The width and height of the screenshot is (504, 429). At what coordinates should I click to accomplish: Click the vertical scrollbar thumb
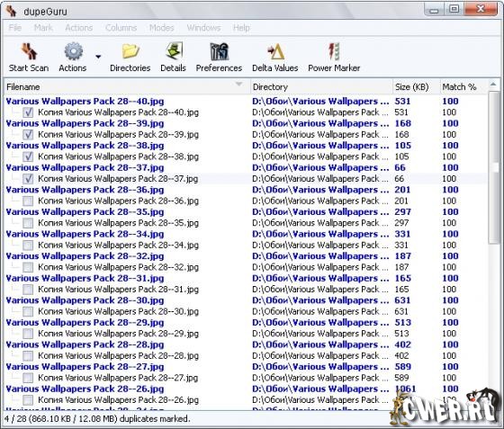[x=493, y=168]
